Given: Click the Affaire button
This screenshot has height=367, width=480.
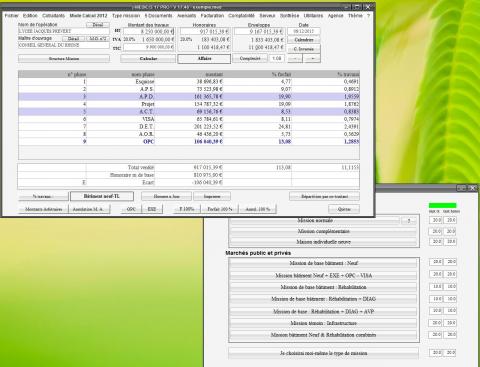Looking at the screenshot, I should coord(204,59).
